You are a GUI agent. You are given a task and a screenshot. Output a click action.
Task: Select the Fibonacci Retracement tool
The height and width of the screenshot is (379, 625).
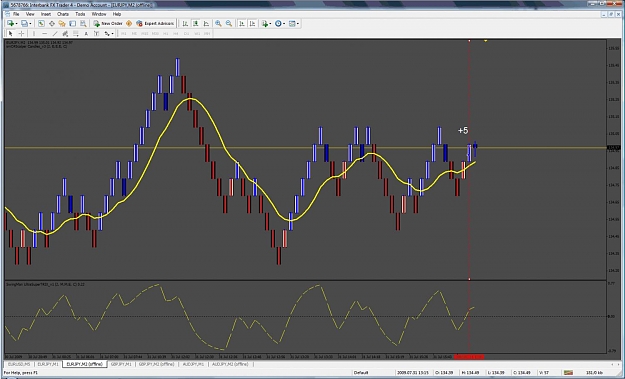[x=75, y=33]
